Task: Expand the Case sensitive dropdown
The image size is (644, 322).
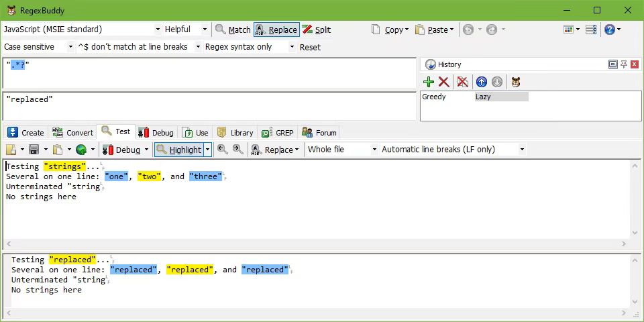Action: tap(39, 47)
